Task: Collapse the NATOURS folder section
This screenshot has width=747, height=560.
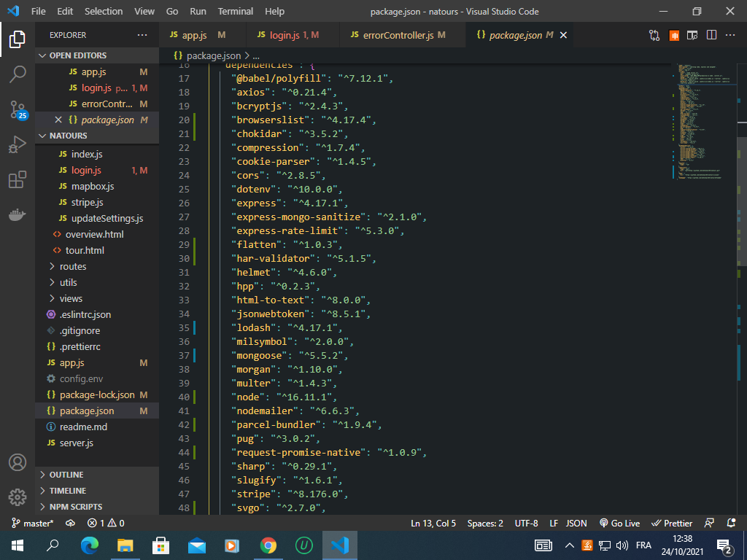Action: tap(97, 136)
